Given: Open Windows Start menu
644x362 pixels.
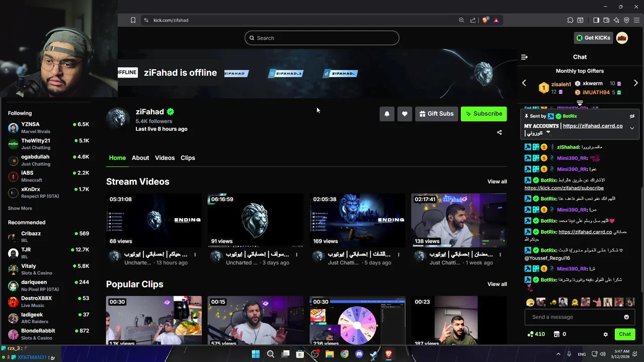Looking at the screenshot, I should tap(256, 354).
